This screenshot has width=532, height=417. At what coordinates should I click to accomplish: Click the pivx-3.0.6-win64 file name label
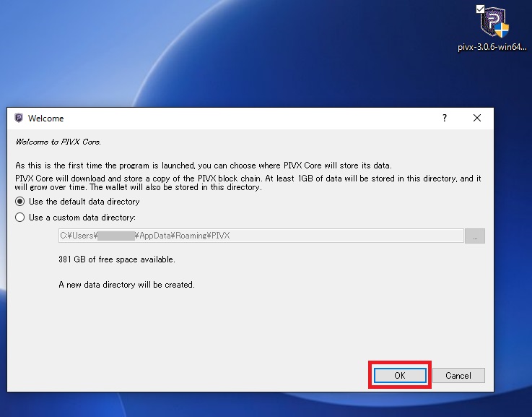point(494,48)
